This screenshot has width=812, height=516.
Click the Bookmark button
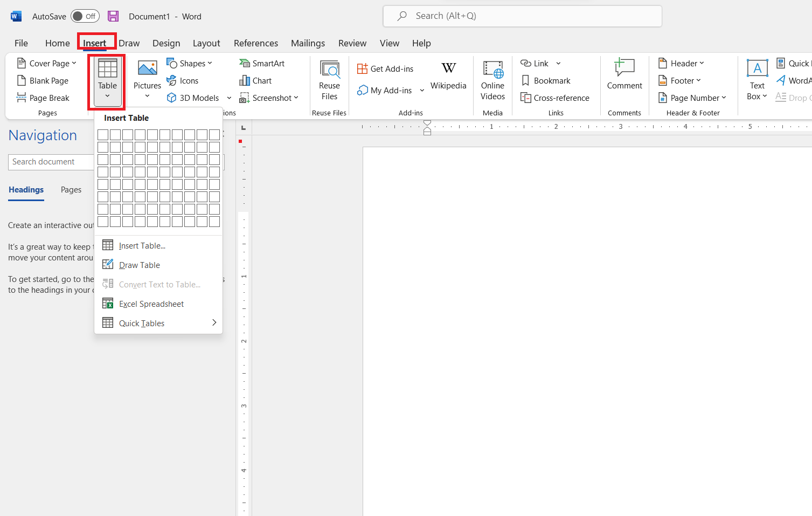[546, 81]
